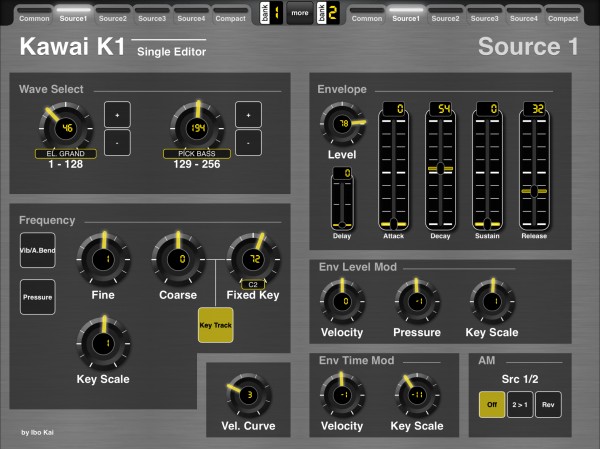Click the more button
Screen dimensions: 600x449
click(300, 13)
